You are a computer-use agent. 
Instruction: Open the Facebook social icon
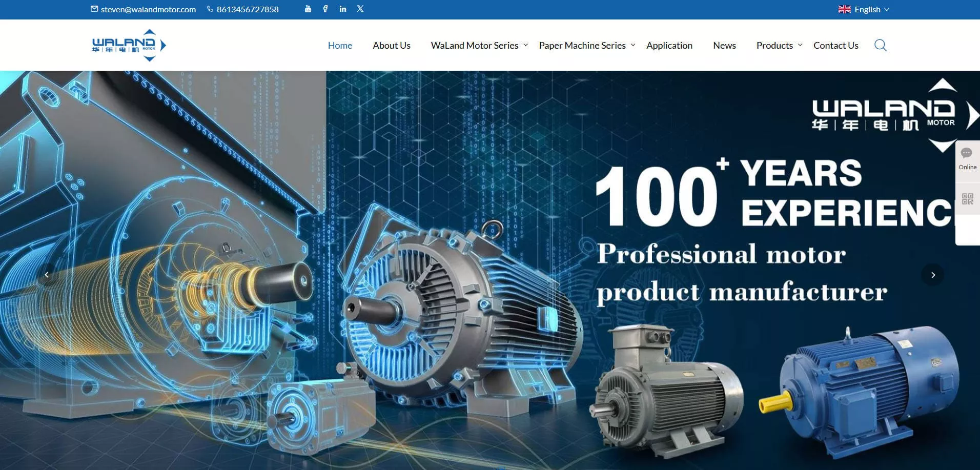(325, 9)
